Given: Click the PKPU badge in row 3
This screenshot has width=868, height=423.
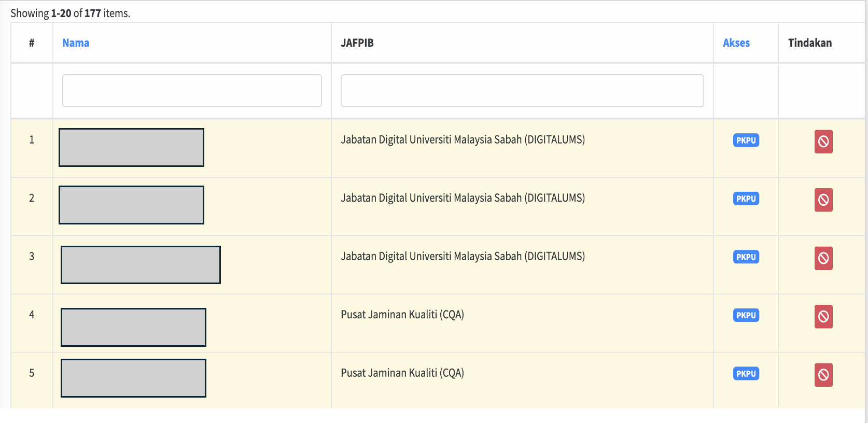Looking at the screenshot, I should [746, 257].
